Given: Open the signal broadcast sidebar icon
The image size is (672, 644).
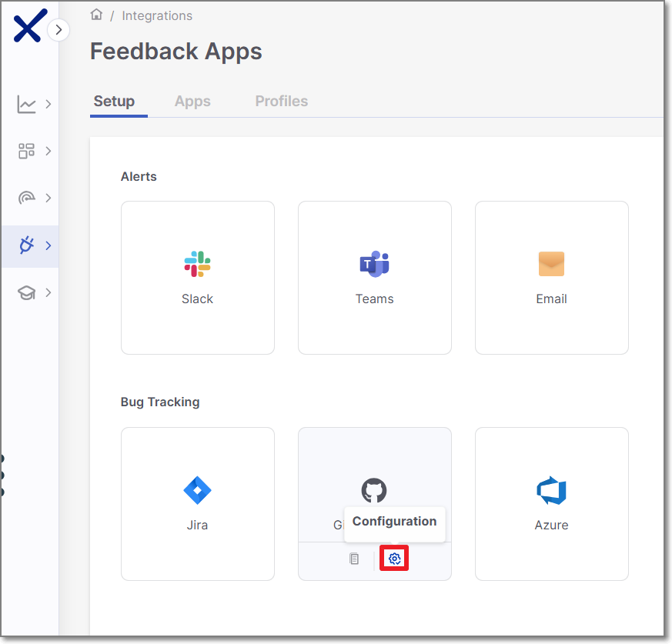Looking at the screenshot, I should [27, 198].
